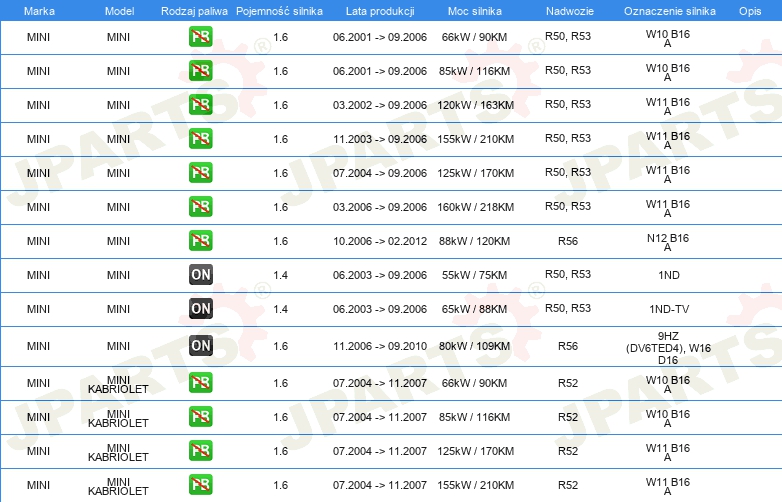The width and height of the screenshot is (782, 502).
Task: Click body R52 in Kabriolet 66kW/90KM row
Action: point(568,383)
